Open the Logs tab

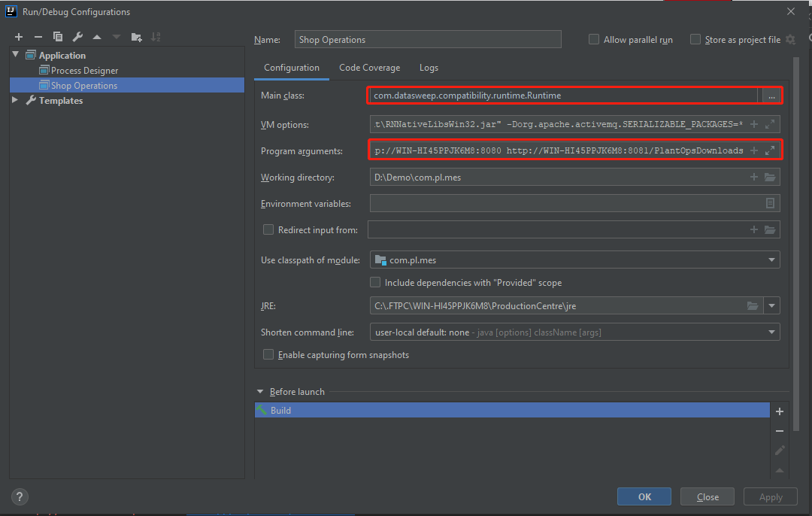point(429,67)
